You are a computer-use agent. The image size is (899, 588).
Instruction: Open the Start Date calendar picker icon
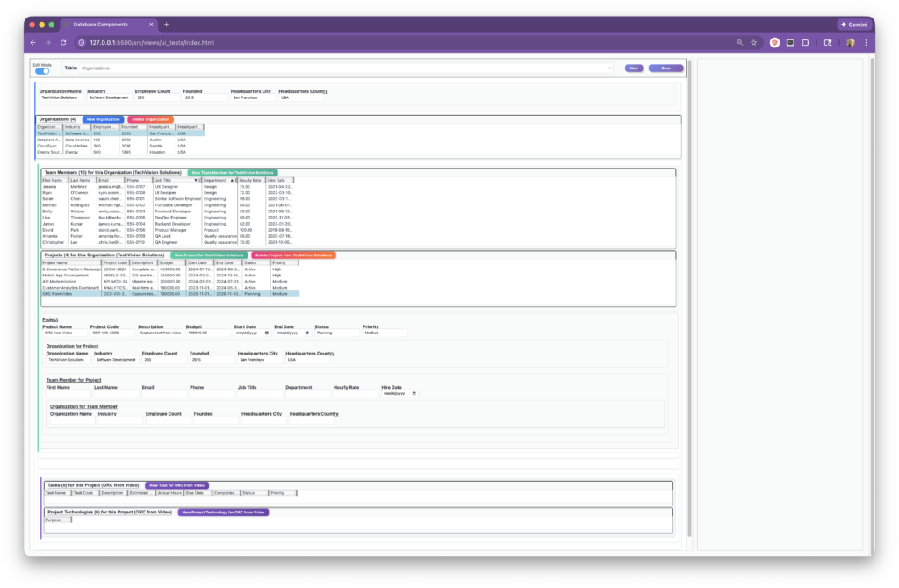tap(266, 333)
